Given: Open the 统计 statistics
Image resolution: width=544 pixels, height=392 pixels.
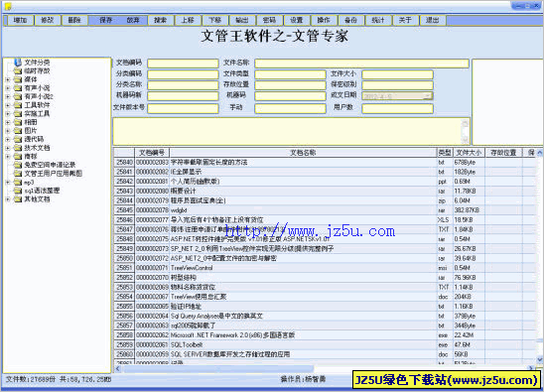Looking at the screenshot, I should [x=378, y=21].
